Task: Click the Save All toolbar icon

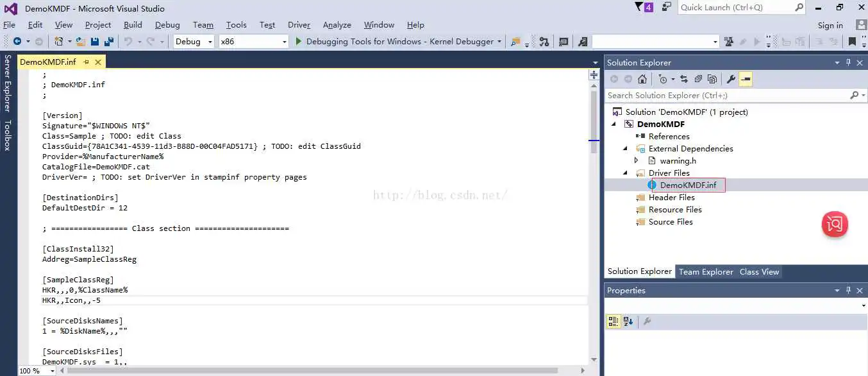Action: 108,42
